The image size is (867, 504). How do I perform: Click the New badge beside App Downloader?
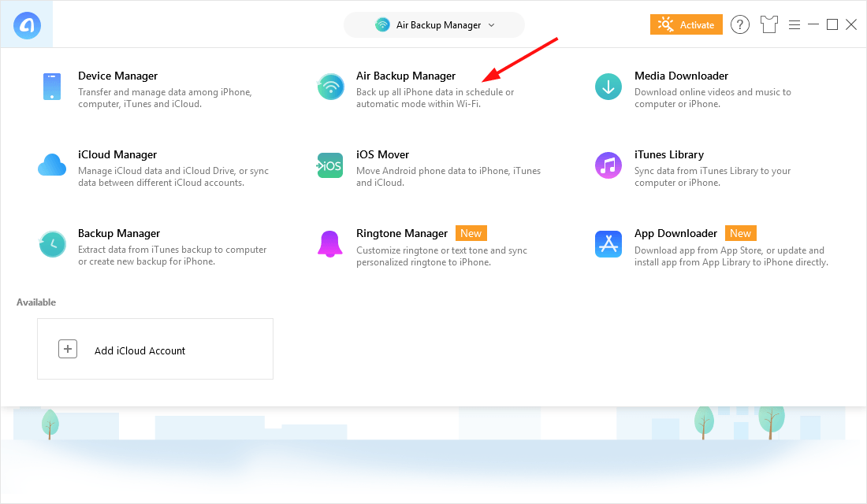pyautogui.click(x=740, y=233)
